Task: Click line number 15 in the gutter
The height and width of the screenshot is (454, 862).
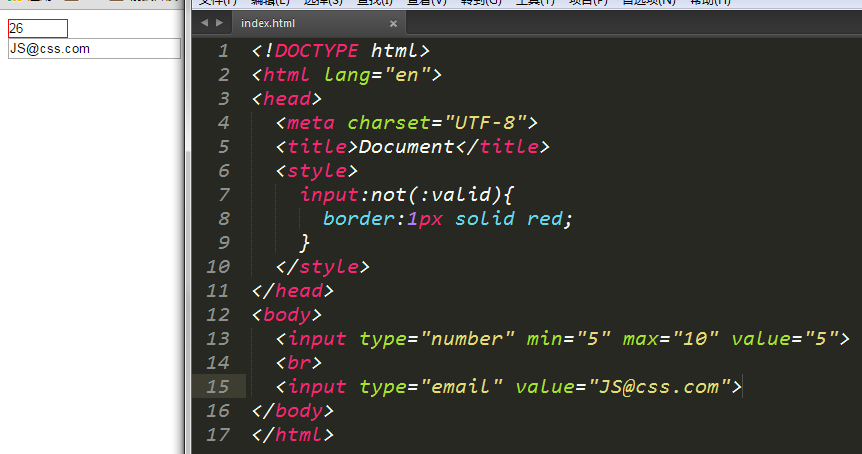Action: [x=218, y=387]
